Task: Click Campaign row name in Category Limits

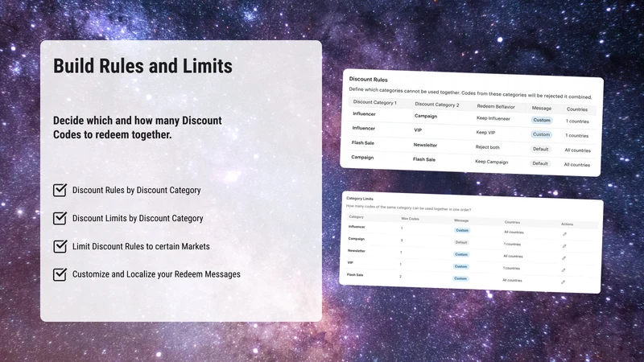Action: [x=357, y=238]
